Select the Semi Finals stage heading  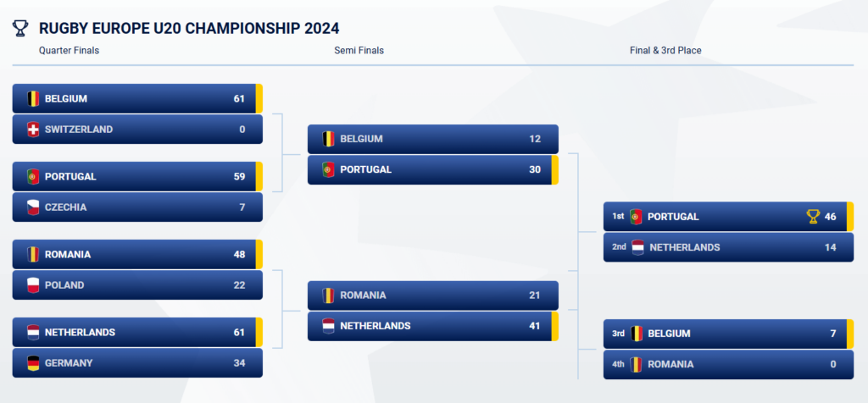tap(359, 50)
